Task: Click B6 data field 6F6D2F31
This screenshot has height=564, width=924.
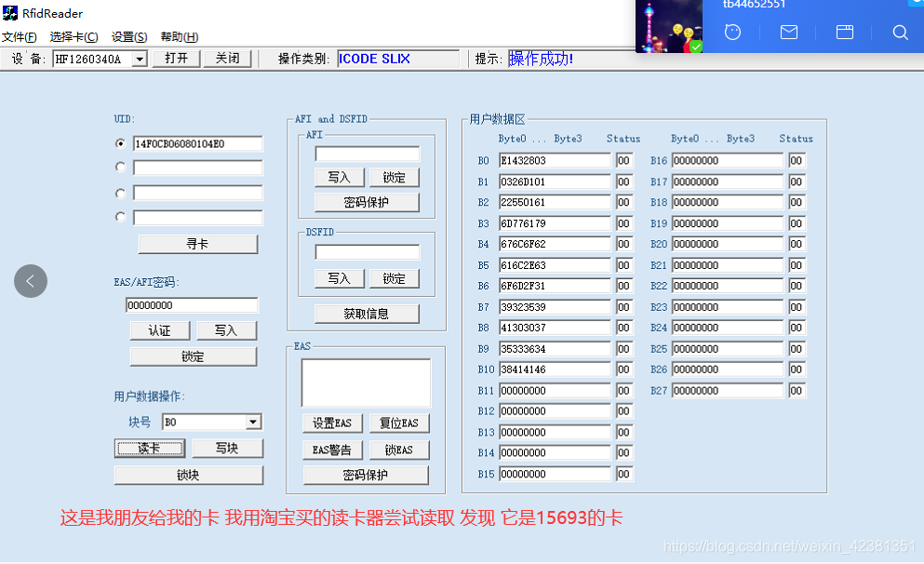Action: [x=555, y=286]
